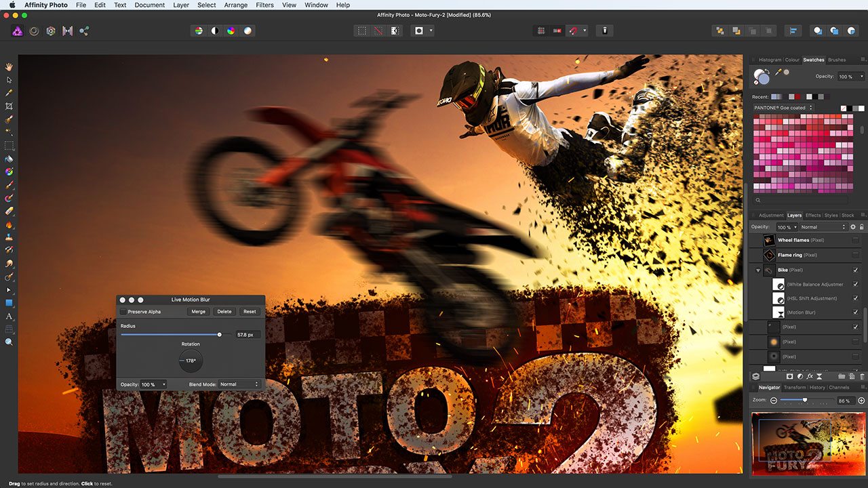Open the PANTONE Goe coated palette dropdown
868x488 pixels.
(x=783, y=108)
